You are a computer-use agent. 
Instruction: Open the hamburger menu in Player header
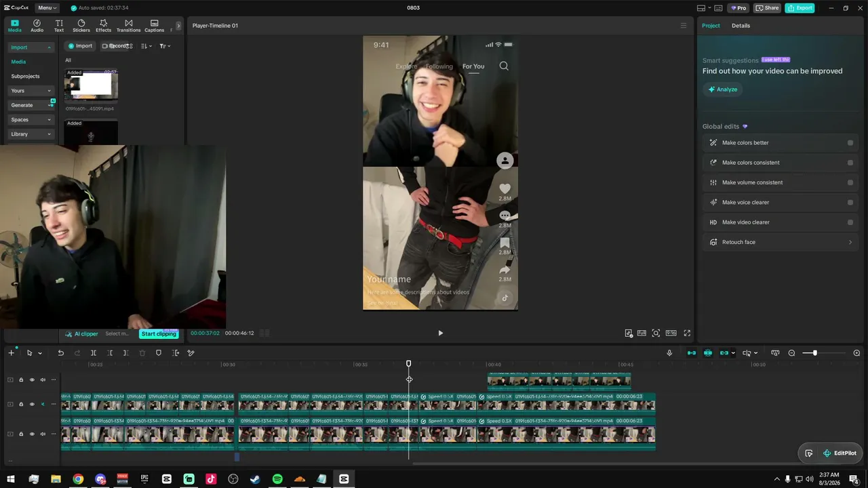(684, 26)
